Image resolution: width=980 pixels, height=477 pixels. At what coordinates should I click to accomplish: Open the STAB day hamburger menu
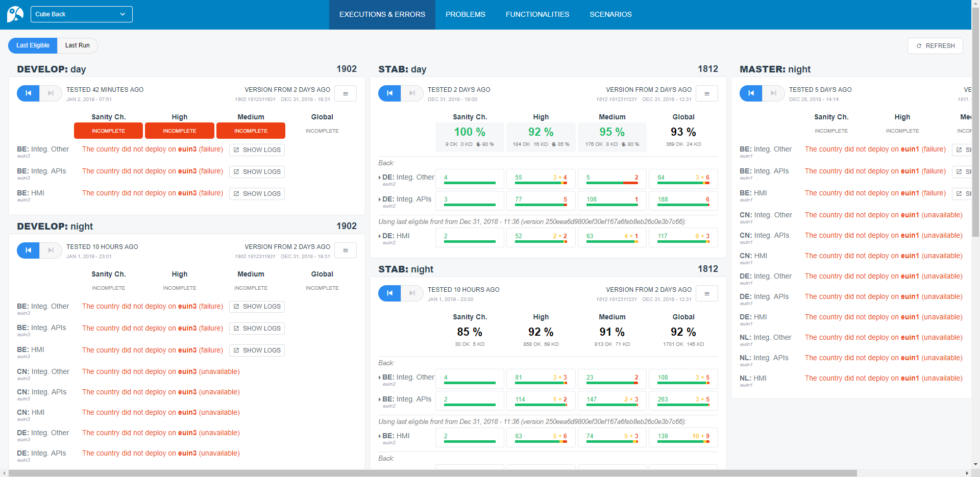(x=707, y=93)
